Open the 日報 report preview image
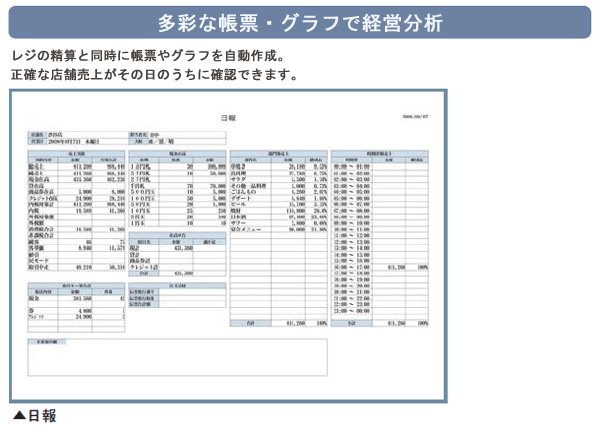This screenshot has height=434, width=600. tap(228, 246)
